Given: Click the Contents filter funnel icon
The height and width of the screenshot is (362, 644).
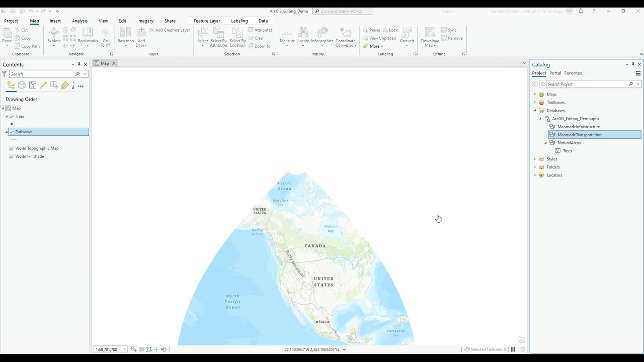Looking at the screenshot, I should coord(5,74).
